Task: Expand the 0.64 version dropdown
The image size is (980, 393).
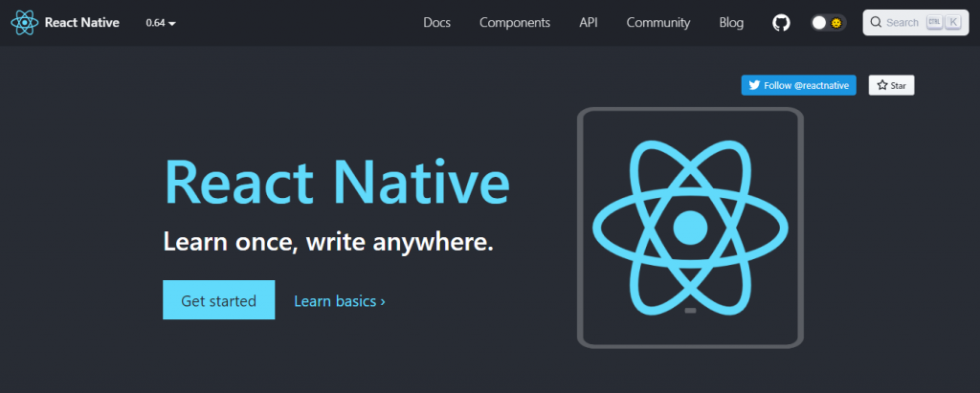Action: point(161,23)
